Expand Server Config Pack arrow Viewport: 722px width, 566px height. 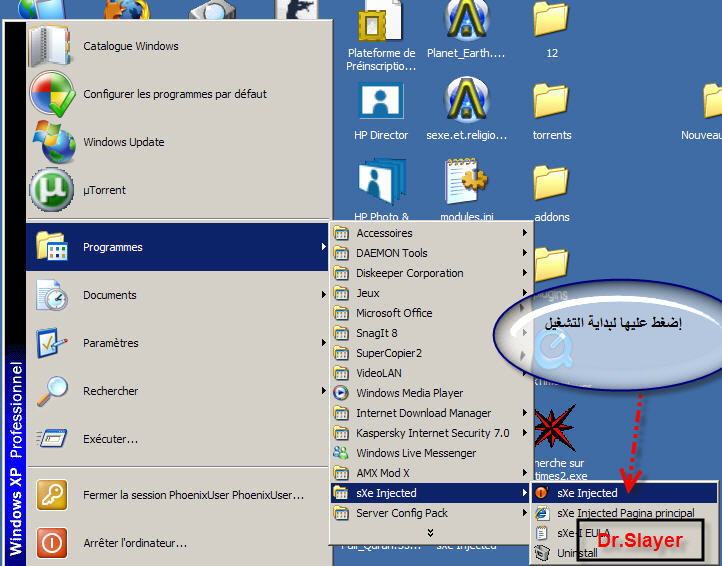(x=524, y=513)
